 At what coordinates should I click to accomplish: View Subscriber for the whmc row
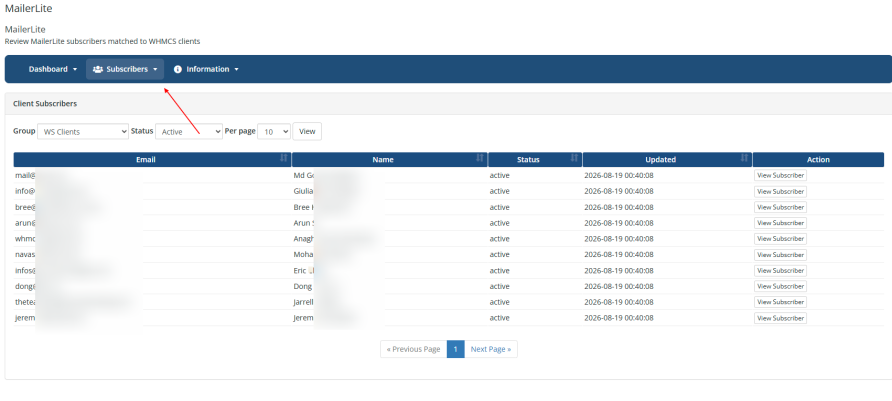780,239
